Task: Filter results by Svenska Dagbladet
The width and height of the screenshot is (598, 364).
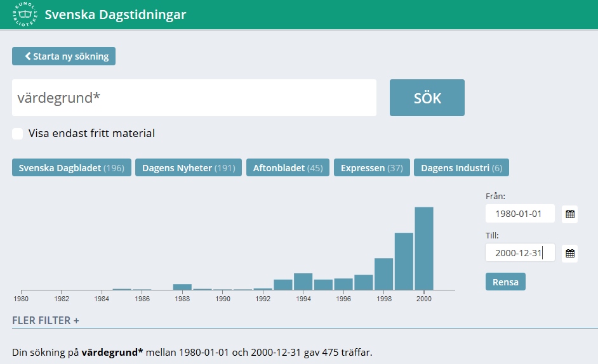Action: (x=72, y=167)
